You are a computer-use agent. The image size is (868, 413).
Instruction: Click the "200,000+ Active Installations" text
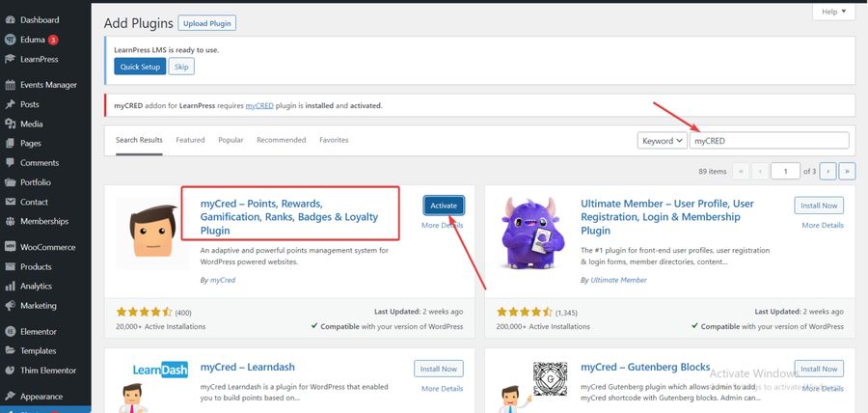(543, 326)
